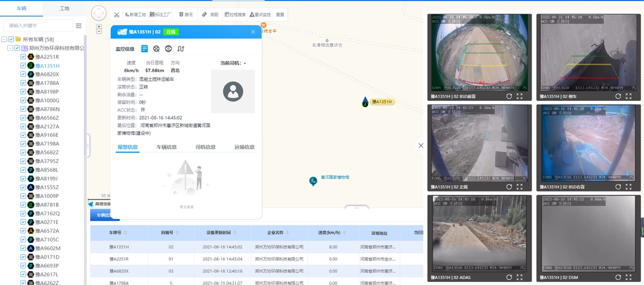Open the 路况 traffic conditions layer
Image resolution: width=644 pixels, height=285 pixels.
pos(185,15)
